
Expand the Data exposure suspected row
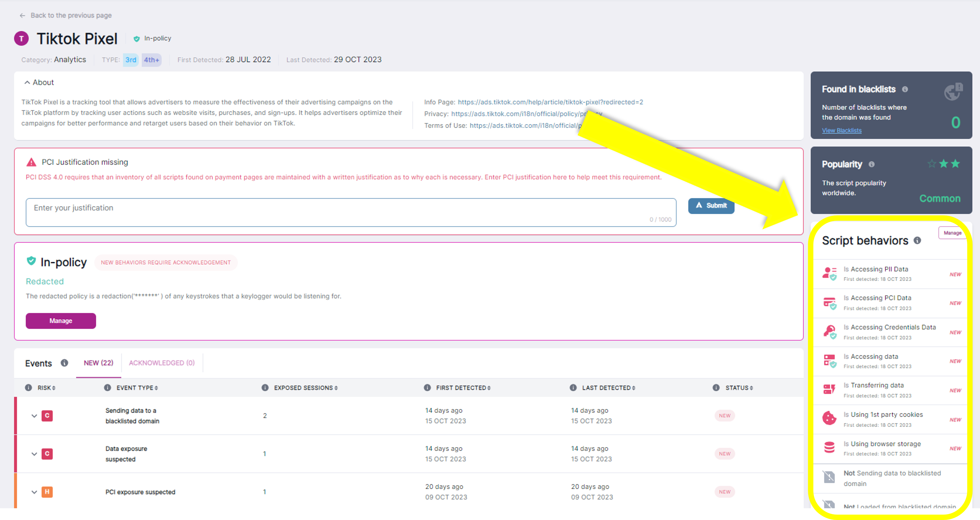34,454
